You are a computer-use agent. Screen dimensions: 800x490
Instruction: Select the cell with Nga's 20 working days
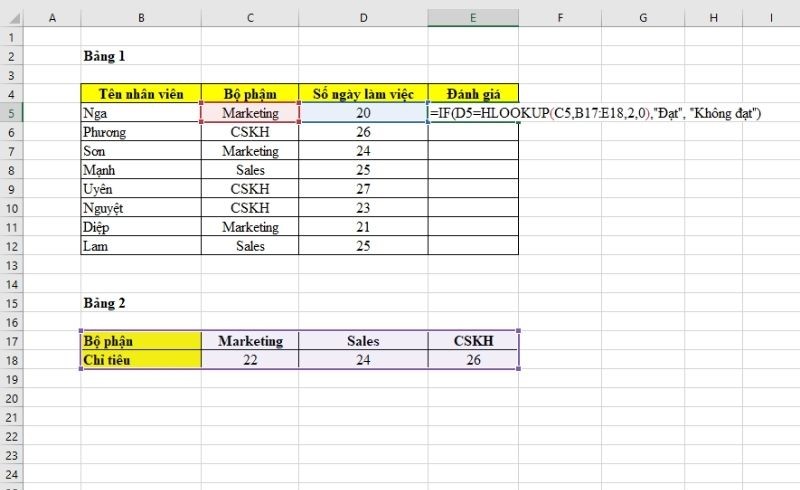(x=363, y=114)
